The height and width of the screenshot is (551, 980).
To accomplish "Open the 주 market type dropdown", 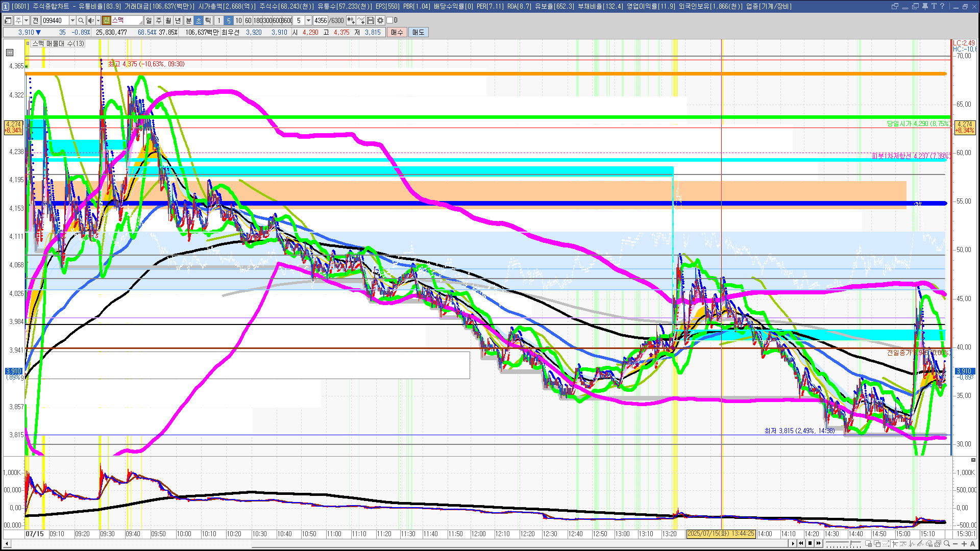I will (26, 20).
